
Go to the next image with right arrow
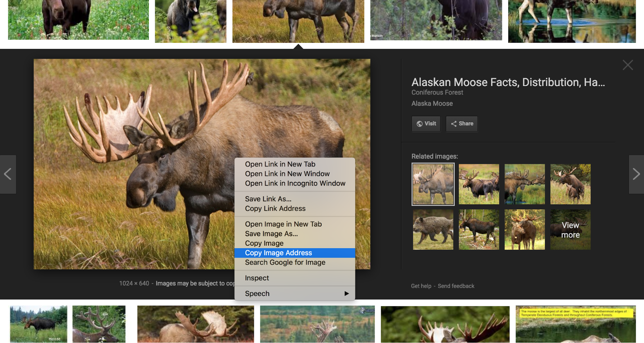[636, 174]
